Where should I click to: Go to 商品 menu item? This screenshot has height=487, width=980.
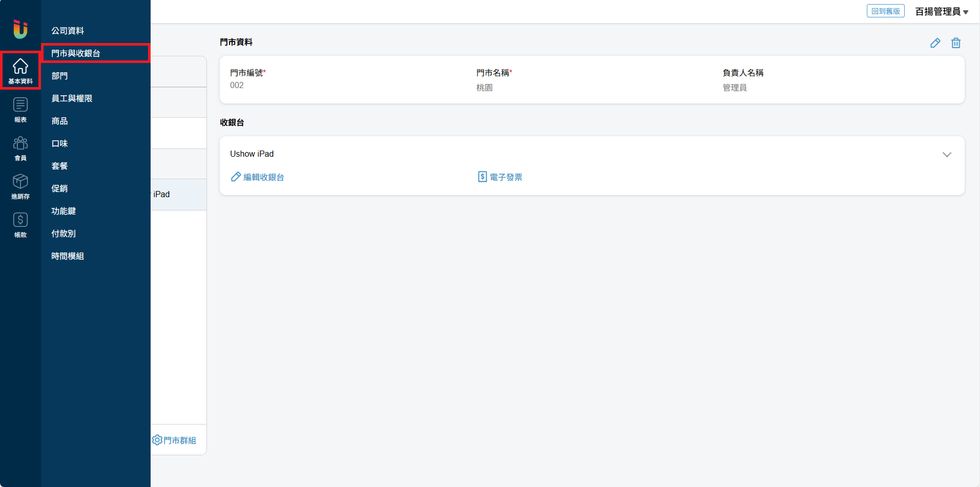pyautogui.click(x=59, y=121)
